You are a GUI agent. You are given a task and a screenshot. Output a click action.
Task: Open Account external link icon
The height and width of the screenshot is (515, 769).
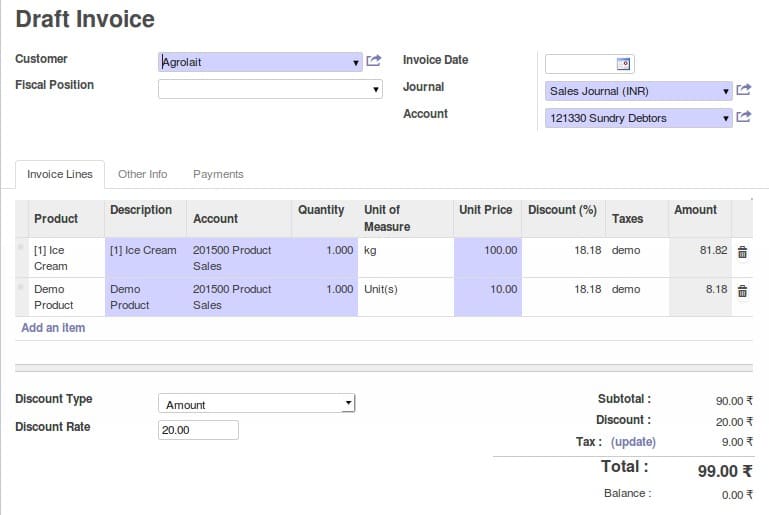pos(743,117)
